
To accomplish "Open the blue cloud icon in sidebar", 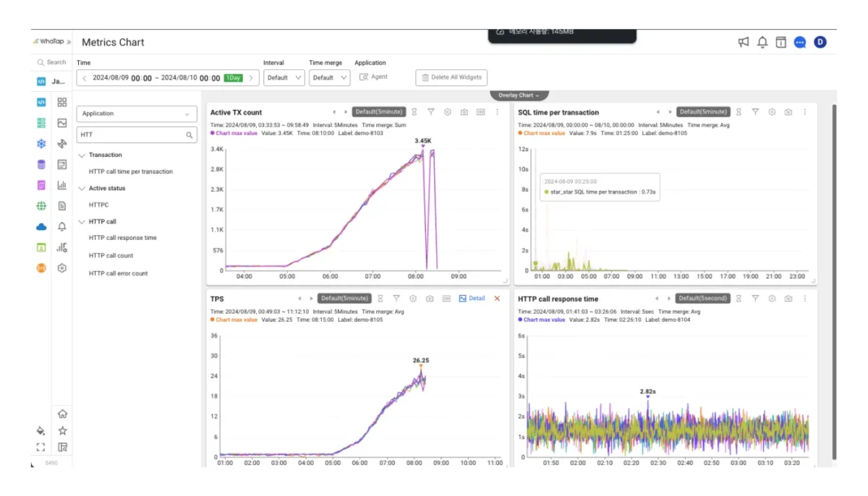I will (x=41, y=226).
